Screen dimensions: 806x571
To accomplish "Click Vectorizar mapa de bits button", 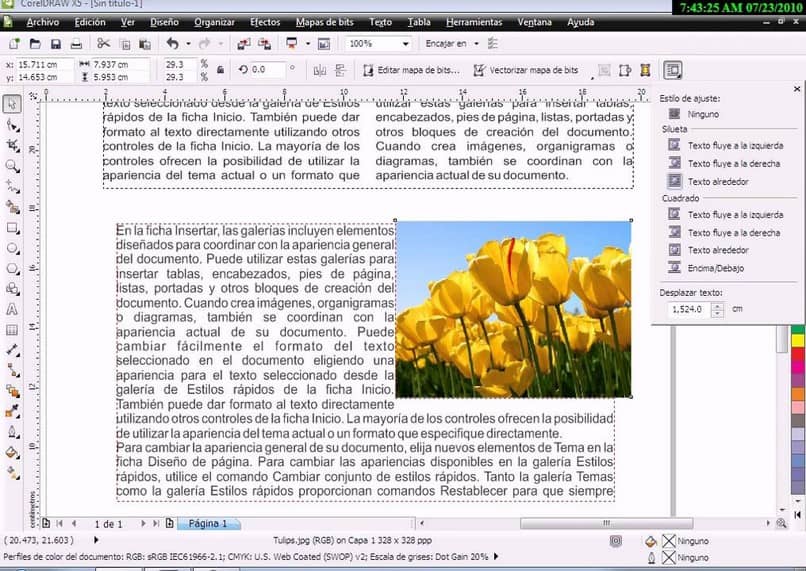I will tap(526, 70).
